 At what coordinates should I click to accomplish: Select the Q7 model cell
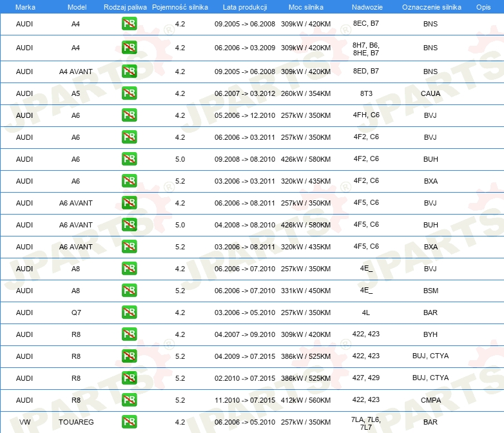coord(76,313)
